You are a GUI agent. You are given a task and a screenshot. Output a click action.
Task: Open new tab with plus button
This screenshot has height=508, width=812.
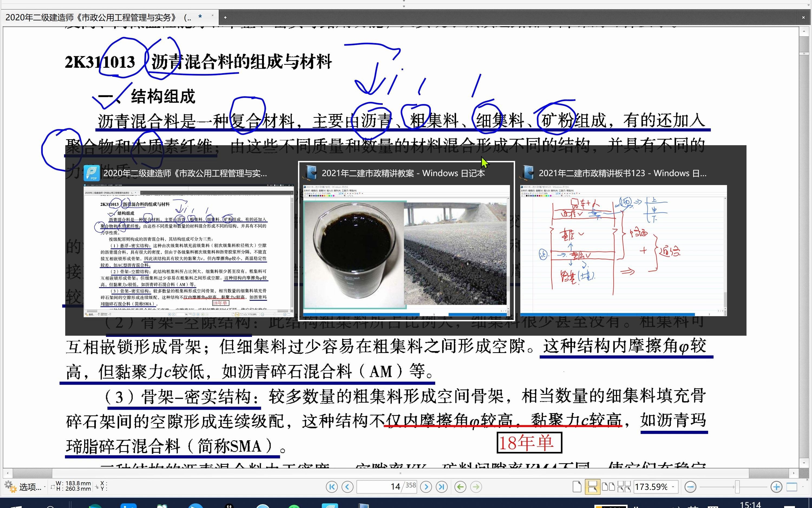coord(225,17)
